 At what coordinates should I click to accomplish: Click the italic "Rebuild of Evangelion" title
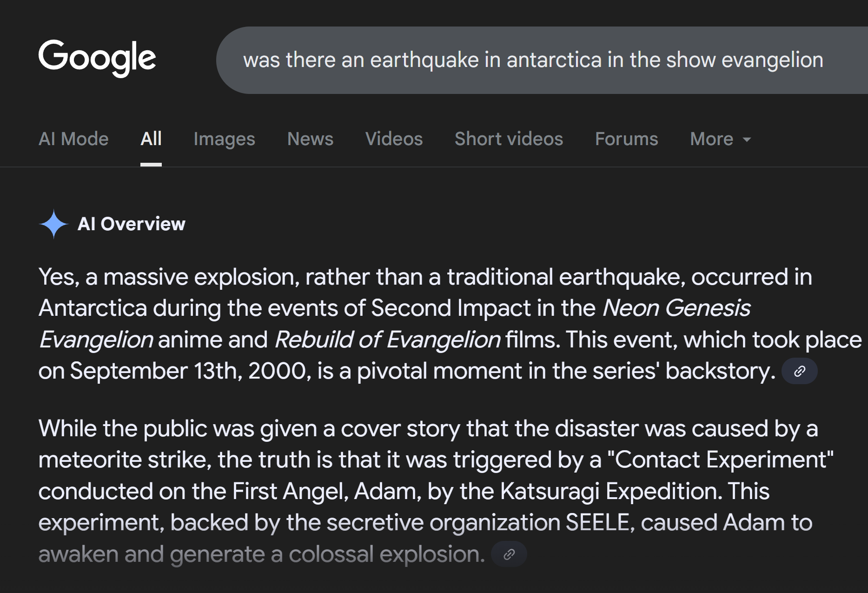click(x=387, y=340)
